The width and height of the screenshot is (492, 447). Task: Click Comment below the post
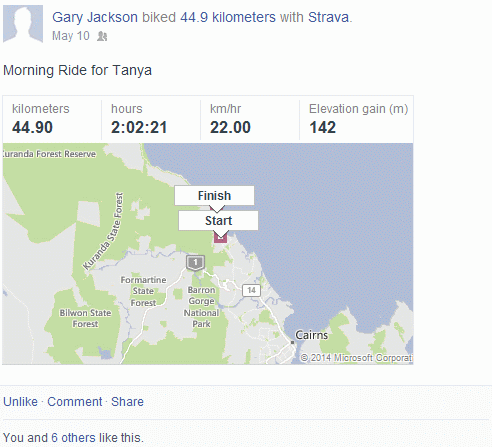point(75,402)
